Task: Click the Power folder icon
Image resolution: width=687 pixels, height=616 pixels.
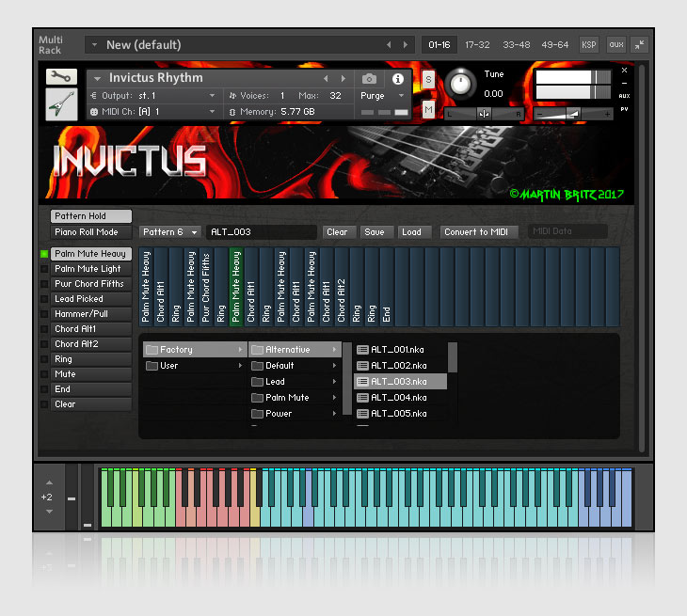Action: [257, 413]
